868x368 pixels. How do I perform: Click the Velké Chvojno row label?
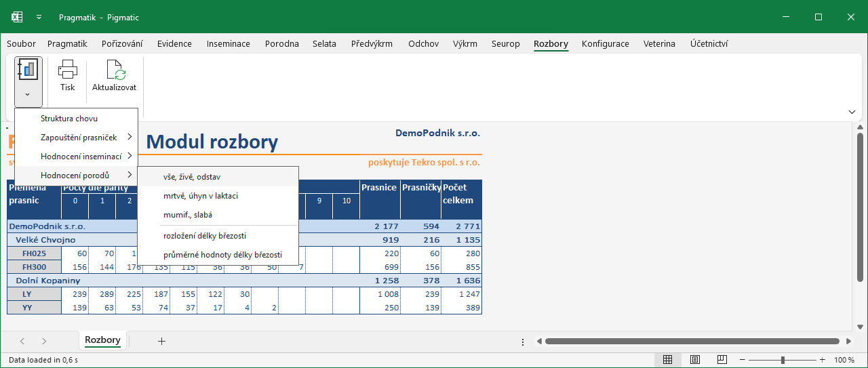(46, 240)
